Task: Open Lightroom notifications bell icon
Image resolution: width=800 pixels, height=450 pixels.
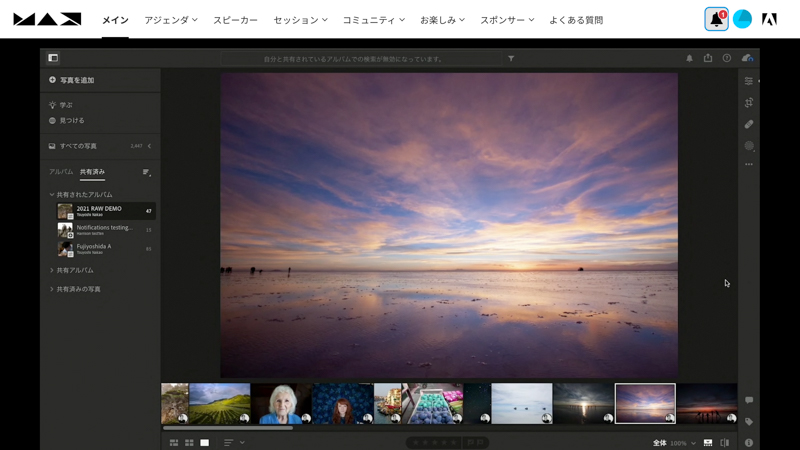Action: pyautogui.click(x=689, y=58)
